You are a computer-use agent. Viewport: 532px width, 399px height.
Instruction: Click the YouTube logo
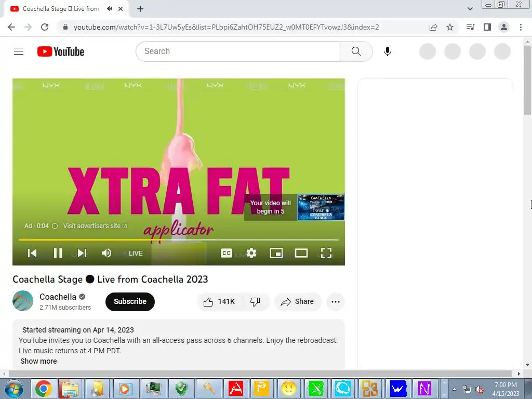61,51
